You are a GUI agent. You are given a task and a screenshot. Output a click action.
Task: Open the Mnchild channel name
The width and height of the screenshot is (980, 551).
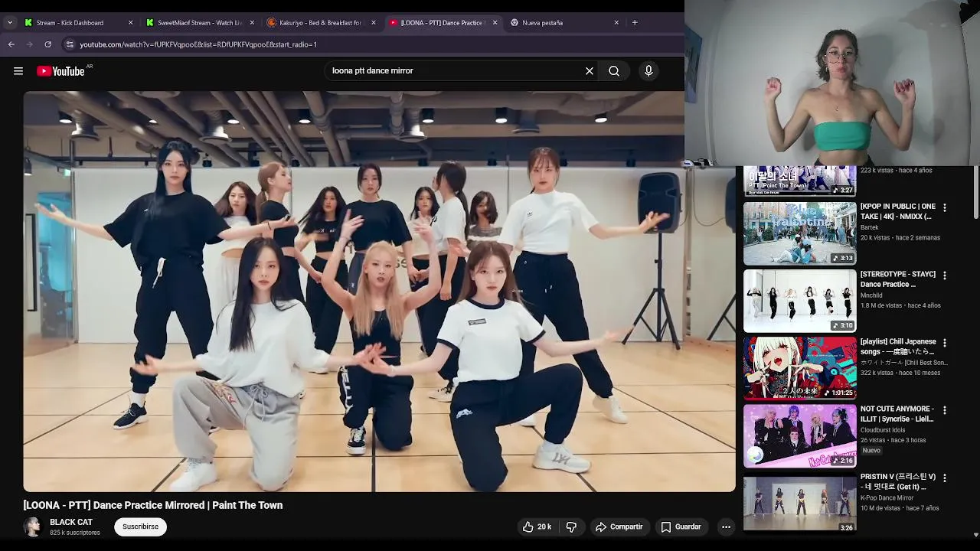click(871, 295)
